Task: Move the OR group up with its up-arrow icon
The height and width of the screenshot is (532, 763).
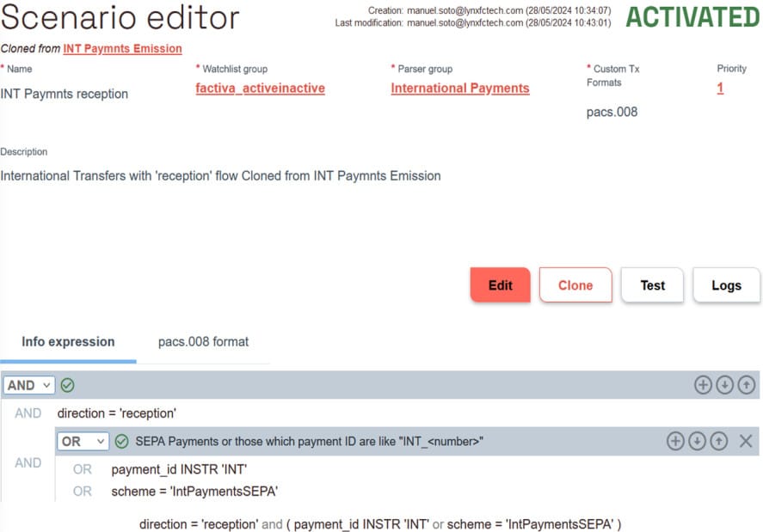Action: click(x=718, y=441)
